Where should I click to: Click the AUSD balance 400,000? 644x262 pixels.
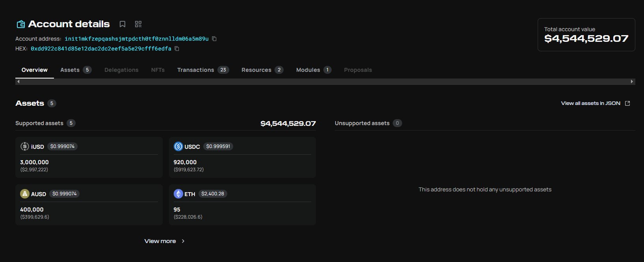[x=32, y=210]
